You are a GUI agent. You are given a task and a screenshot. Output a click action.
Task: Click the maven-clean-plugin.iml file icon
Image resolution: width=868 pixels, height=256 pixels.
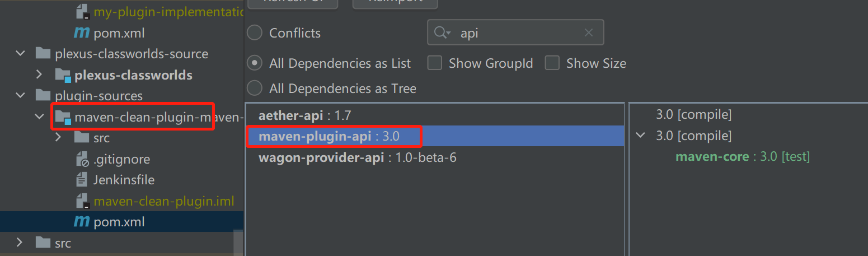point(82,201)
